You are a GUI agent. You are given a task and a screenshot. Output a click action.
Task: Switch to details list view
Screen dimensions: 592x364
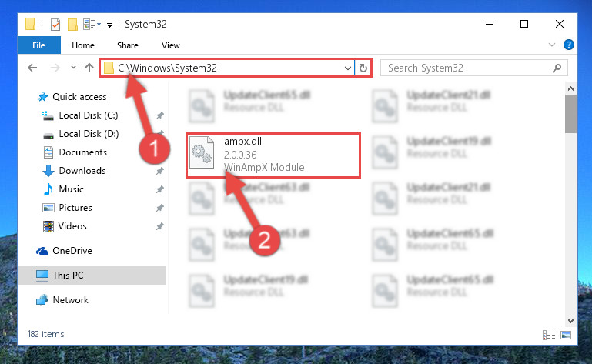pyautogui.click(x=549, y=335)
